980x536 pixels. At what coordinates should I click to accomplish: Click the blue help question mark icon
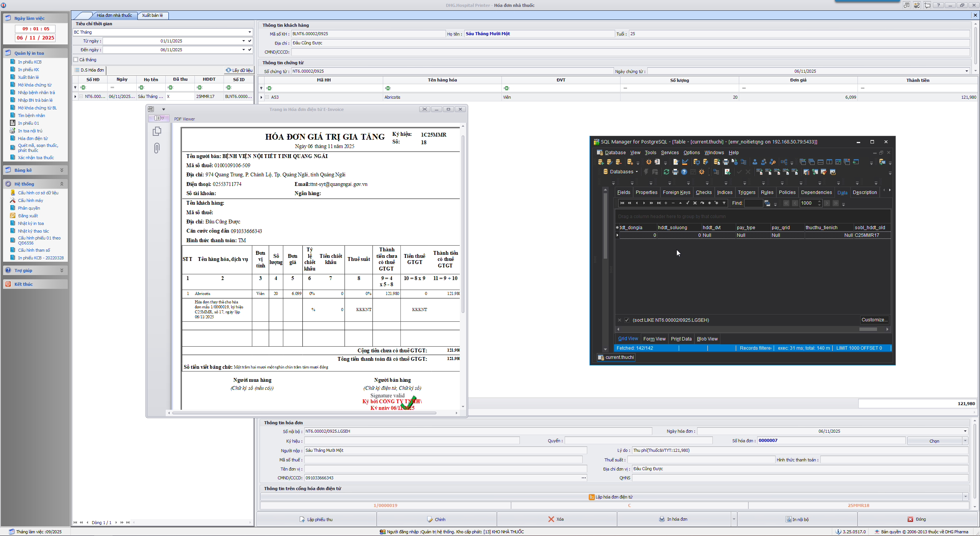tap(684, 172)
